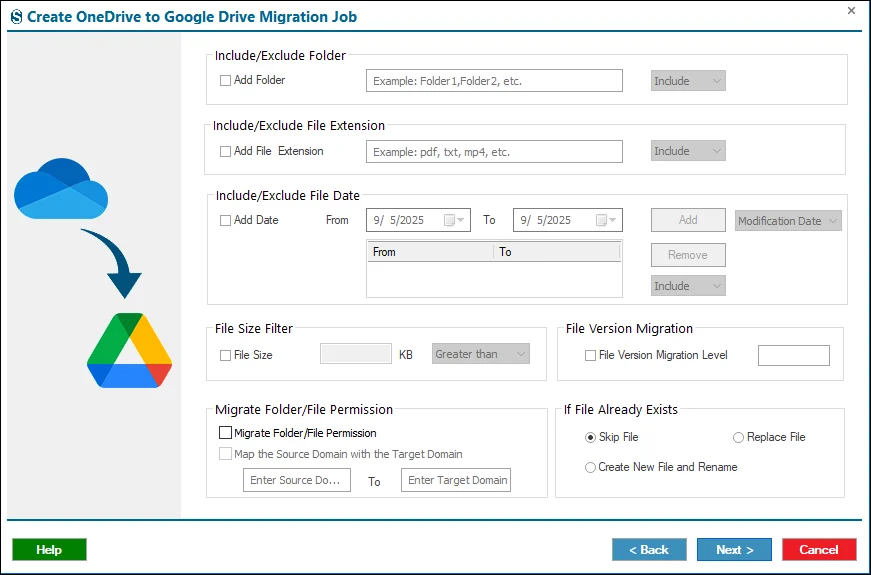Click the Add date range button
The width and height of the screenshot is (871, 575).
pos(688,220)
